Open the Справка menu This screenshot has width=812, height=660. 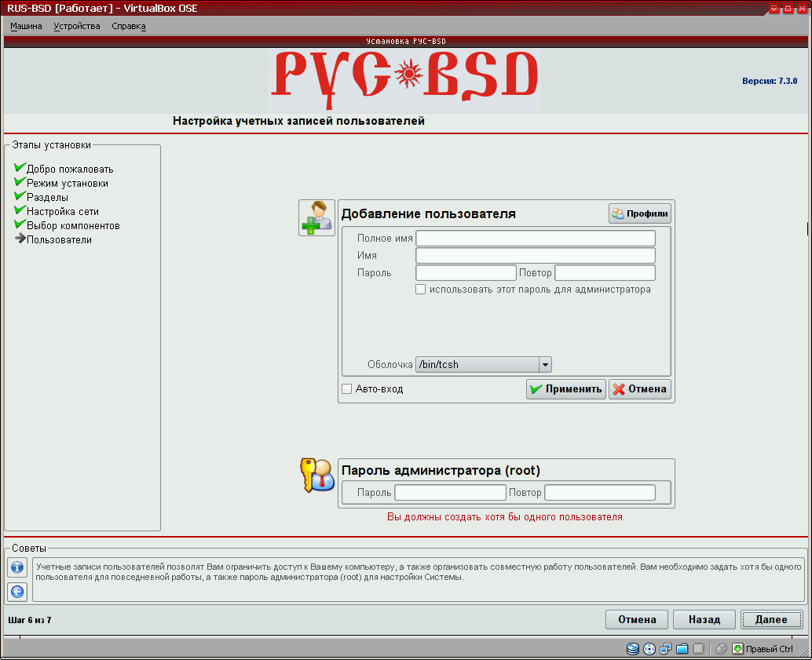pos(129,26)
